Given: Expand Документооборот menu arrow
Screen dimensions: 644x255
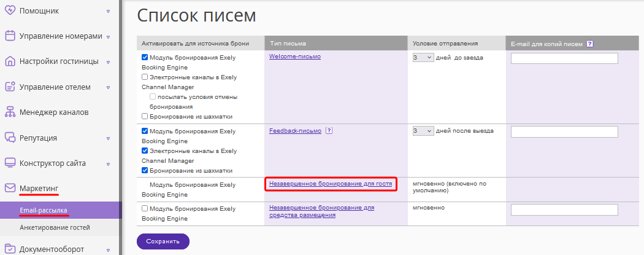Looking at the screenshot, I should 108,249.
